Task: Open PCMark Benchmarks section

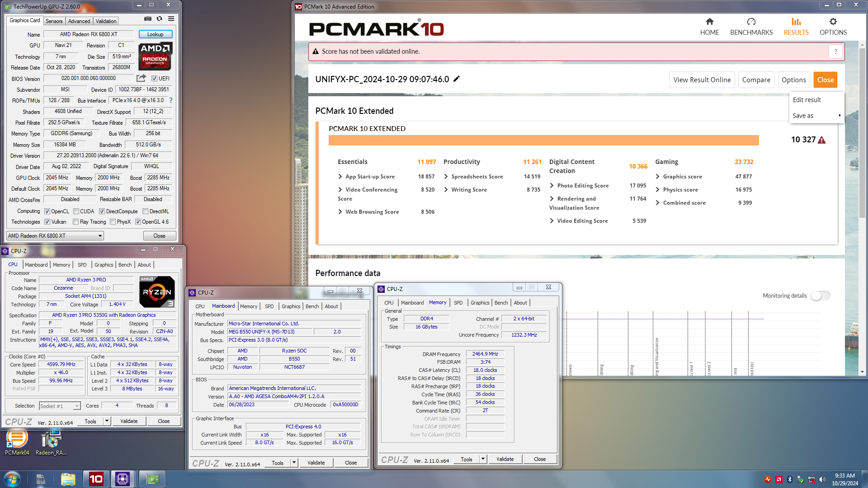Action: point(751,27)
